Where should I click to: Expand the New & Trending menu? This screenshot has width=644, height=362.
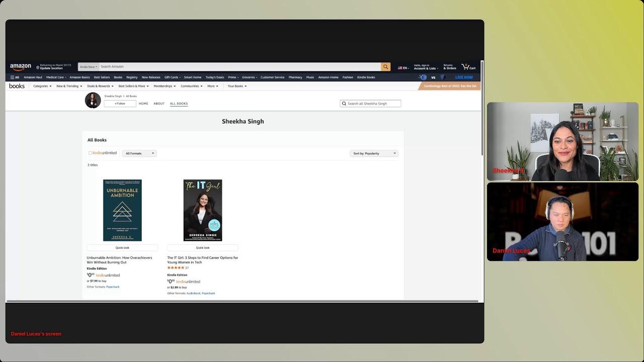[69, 86]
